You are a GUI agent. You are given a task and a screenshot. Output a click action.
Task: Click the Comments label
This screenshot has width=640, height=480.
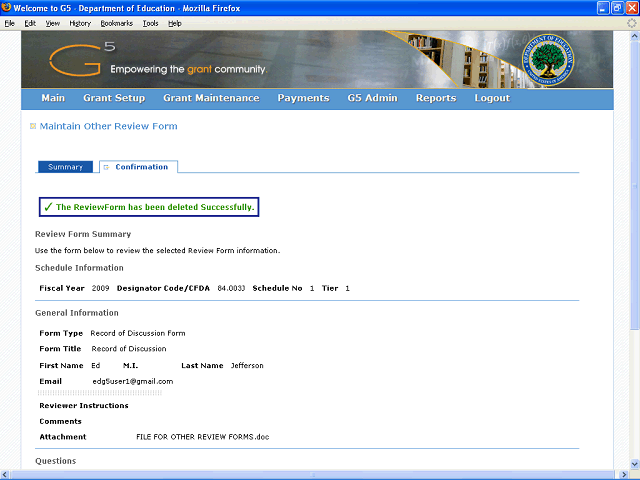60,421
